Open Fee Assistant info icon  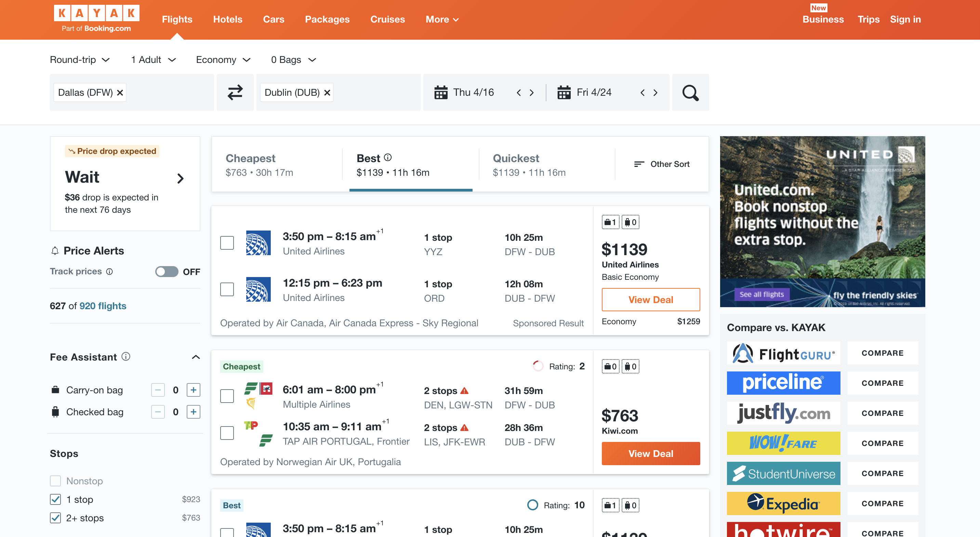click(x=126, y=357)
